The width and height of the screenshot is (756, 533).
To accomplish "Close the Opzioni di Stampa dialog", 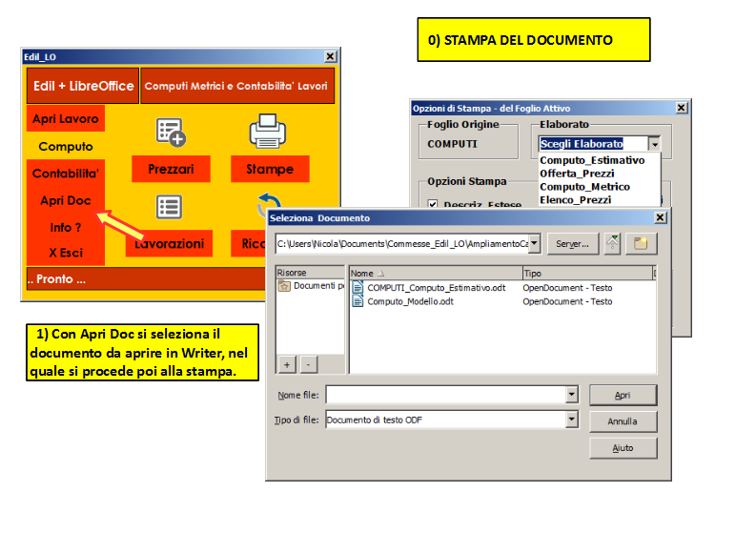I will coord(681,108).
